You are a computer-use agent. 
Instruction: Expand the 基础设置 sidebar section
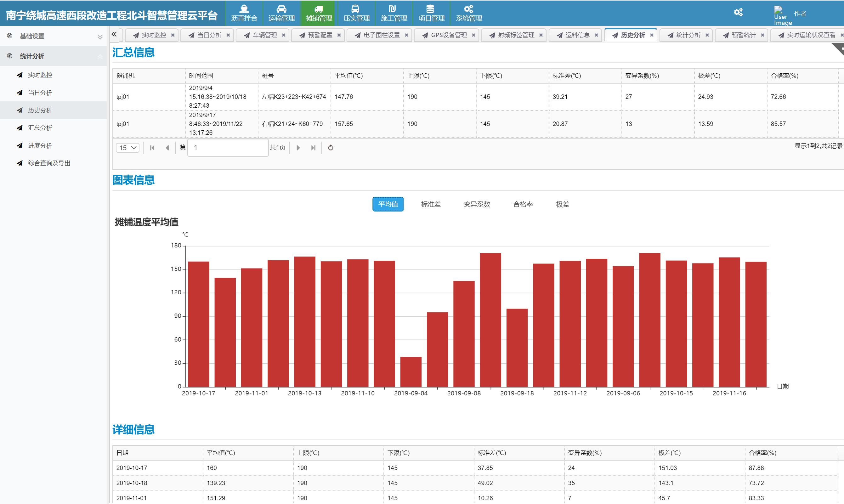(53, 36)
